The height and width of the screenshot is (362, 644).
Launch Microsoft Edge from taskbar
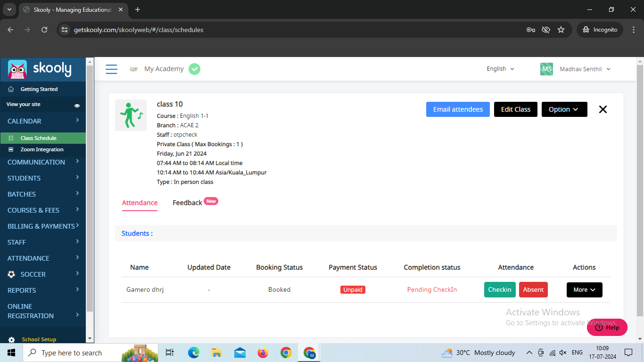tap(194, 353)
